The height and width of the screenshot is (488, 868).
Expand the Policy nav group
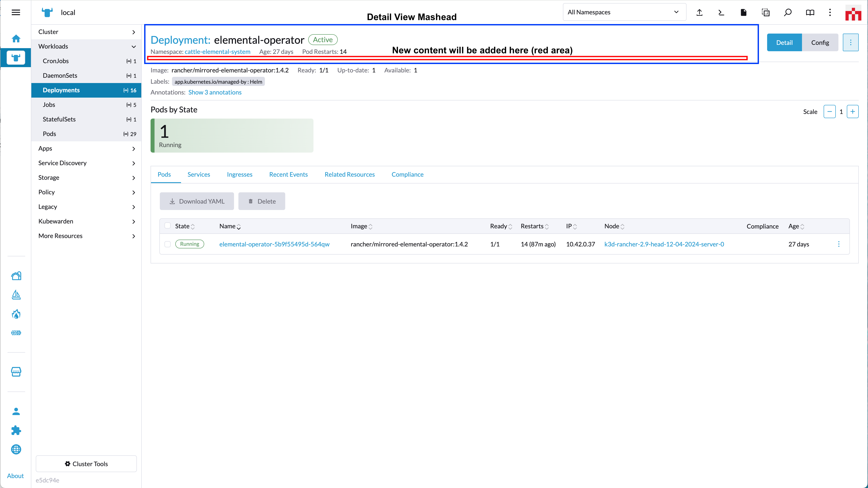coord(86,192)
